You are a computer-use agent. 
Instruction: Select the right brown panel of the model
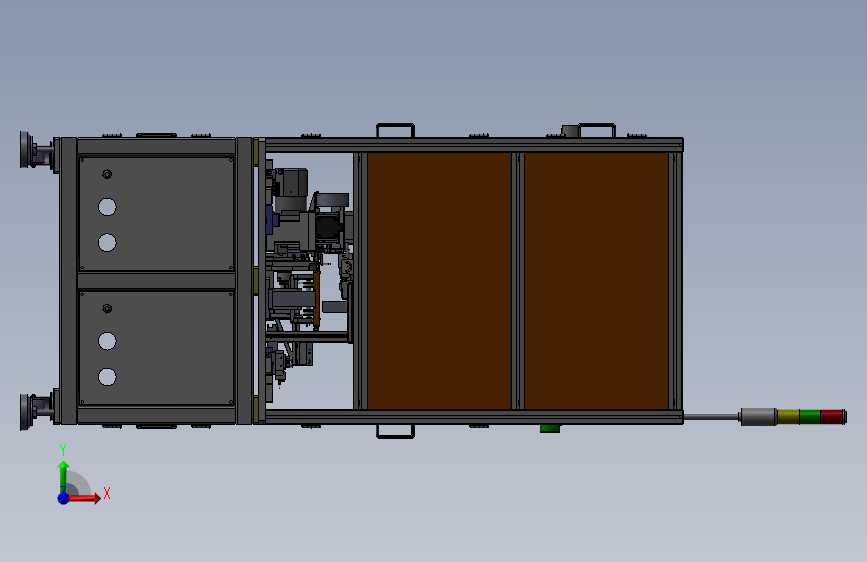[x=596, y=281]
